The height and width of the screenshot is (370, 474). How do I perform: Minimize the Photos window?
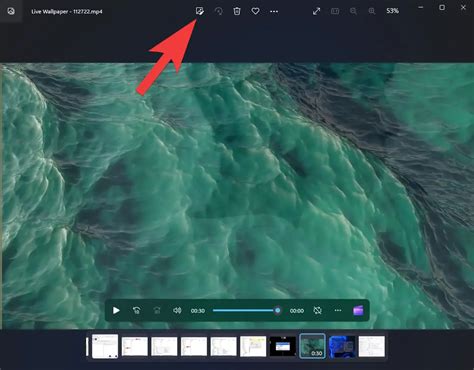(421, 8)
